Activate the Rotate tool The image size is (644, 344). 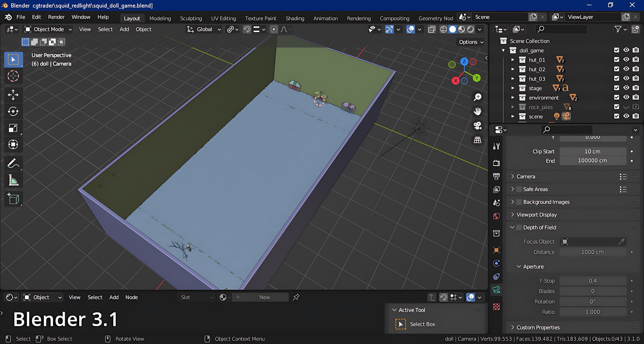(13, 111)
